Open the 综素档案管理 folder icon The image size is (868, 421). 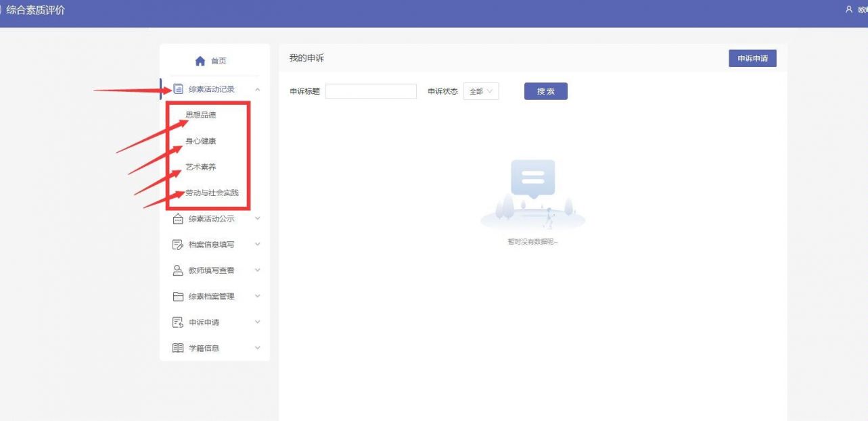tap(177, 296)
